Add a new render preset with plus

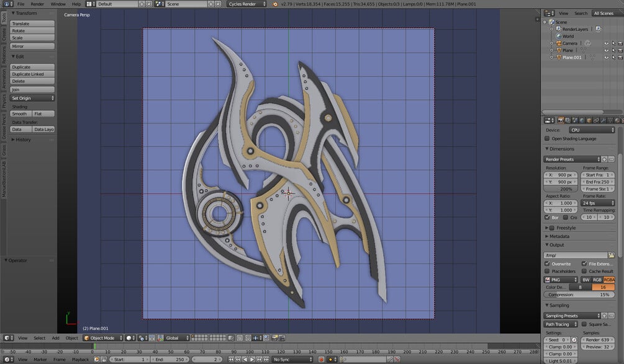point(605,159)
